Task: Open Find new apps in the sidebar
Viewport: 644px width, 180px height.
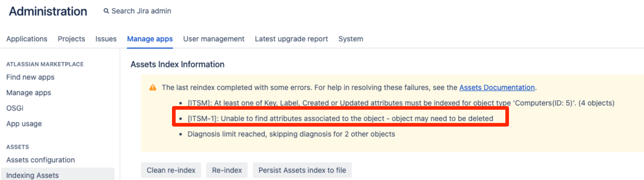Action: click(x=30, y=77)
